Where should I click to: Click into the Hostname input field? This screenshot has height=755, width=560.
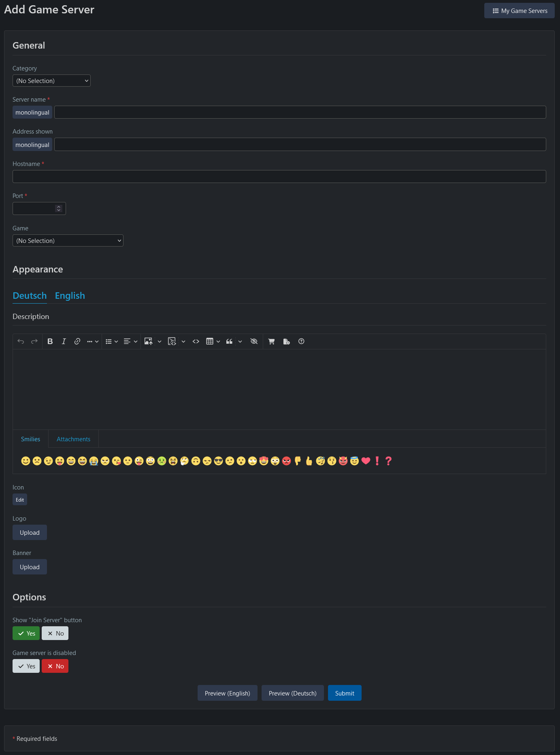[279, 177]
